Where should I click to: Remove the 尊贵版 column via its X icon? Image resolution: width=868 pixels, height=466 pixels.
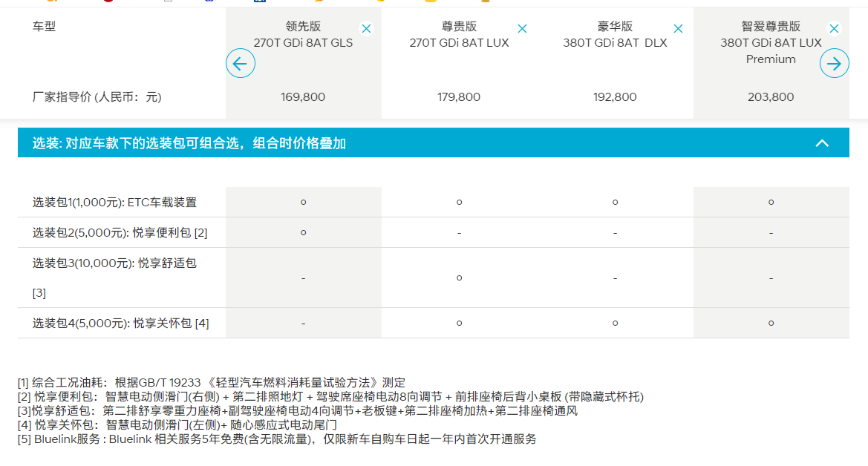click(x=523, y=27)
